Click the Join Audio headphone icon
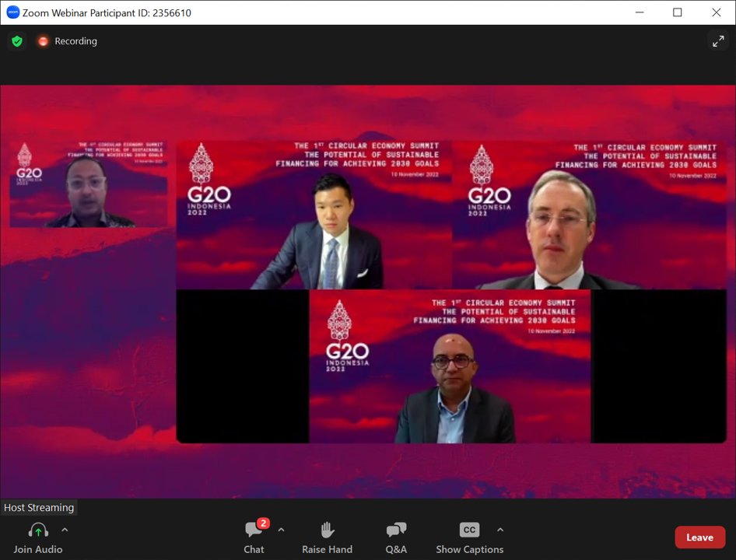This screenshot has height=560, width=736. 38,530
